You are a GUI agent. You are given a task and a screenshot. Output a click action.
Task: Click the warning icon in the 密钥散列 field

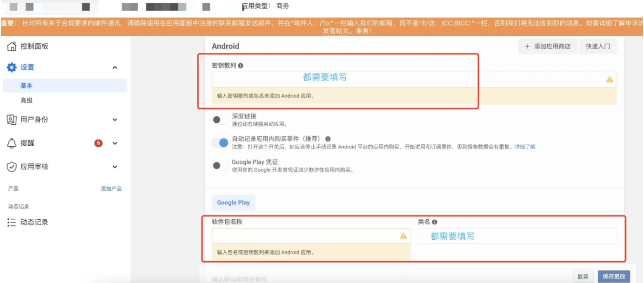[610, 79]
